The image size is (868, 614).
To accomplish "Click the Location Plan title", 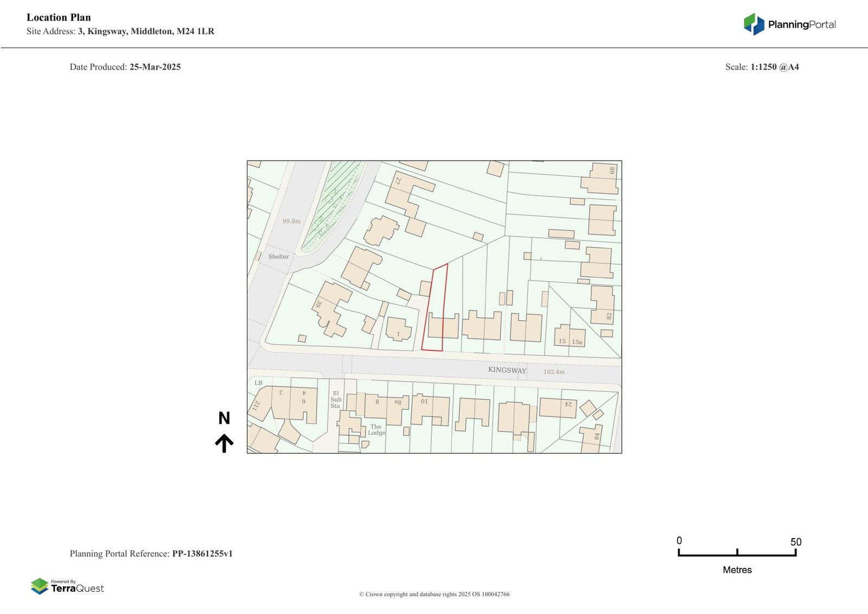I will click(59, 17).
